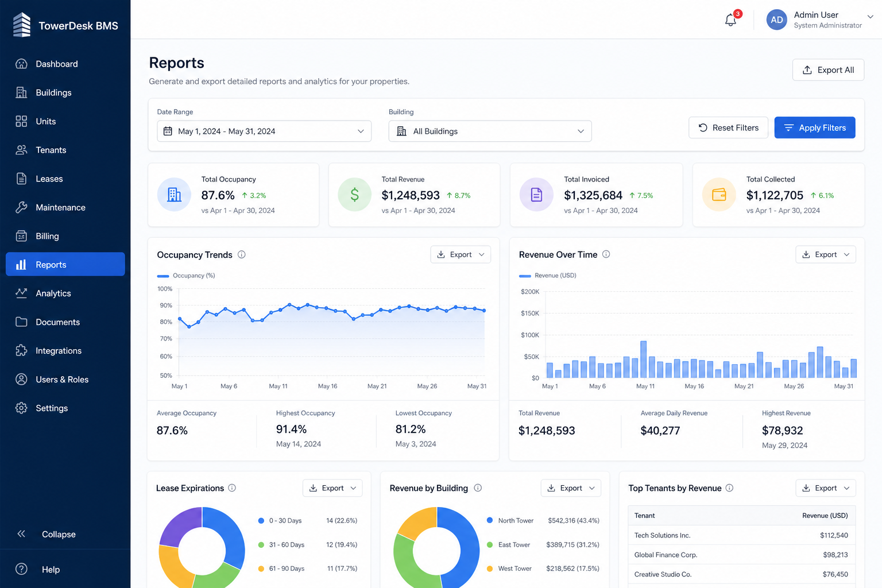Open the Date Range dropdown
This screenshot has width=882, height=588.
[264, 131]
